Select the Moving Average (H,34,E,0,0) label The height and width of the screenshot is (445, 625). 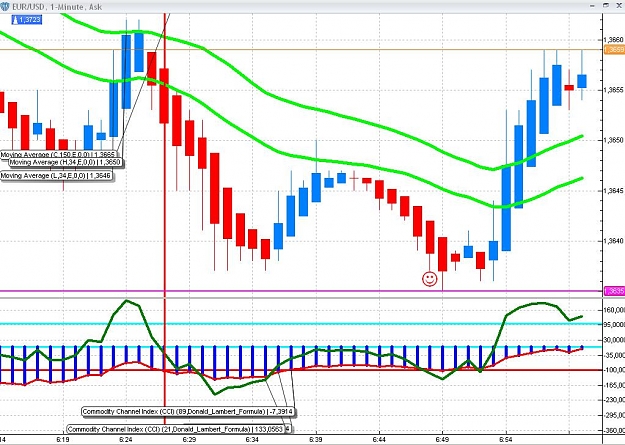66,162
